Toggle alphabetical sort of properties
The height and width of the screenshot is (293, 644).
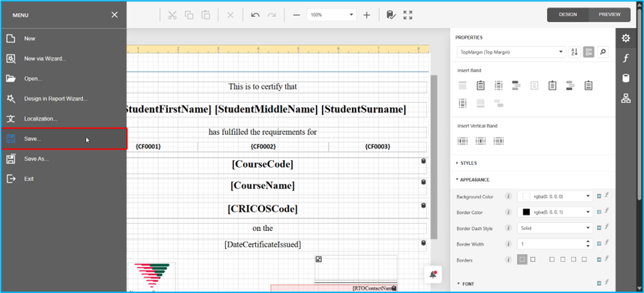(574, 52)
